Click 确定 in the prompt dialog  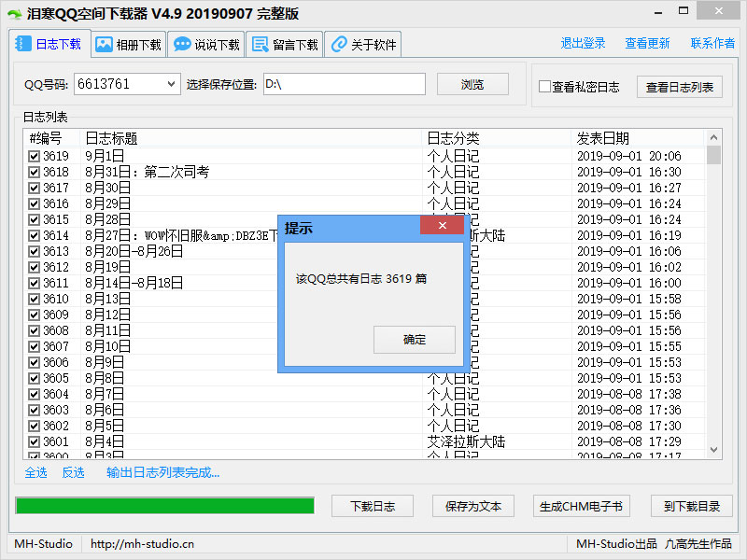coord(414,340)
